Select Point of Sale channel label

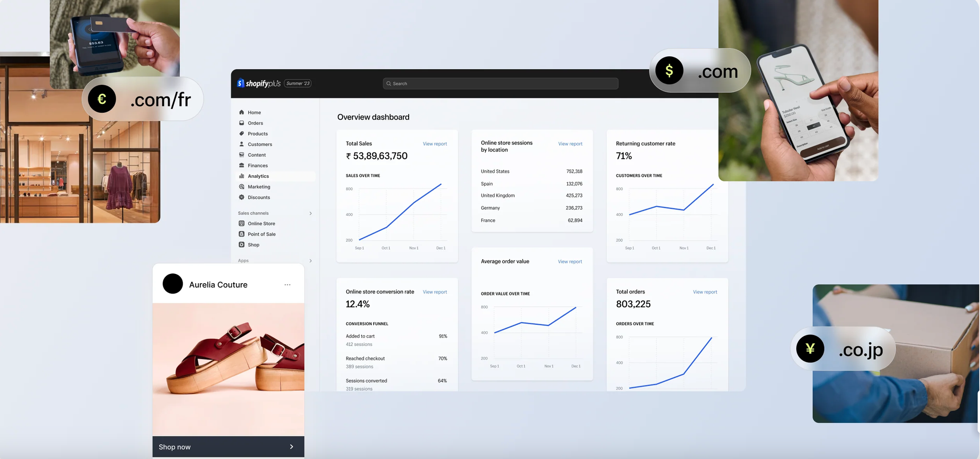(262, 234)
